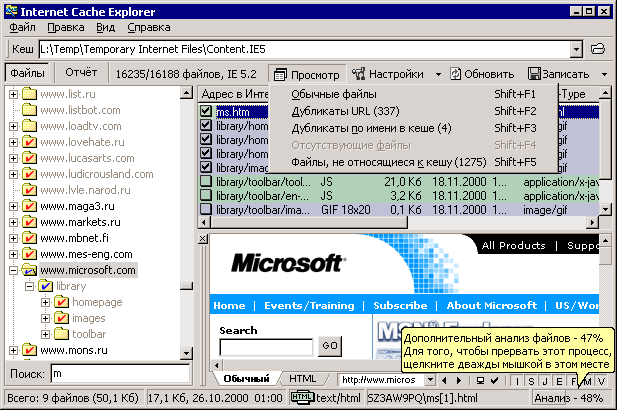Select Дубликаты URL (337) entry

pyautogui.click(x=413, y=111)
